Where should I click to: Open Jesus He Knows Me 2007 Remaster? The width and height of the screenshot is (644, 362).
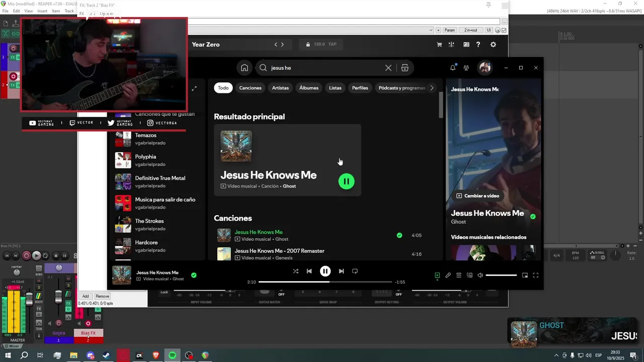pos(279,251)
